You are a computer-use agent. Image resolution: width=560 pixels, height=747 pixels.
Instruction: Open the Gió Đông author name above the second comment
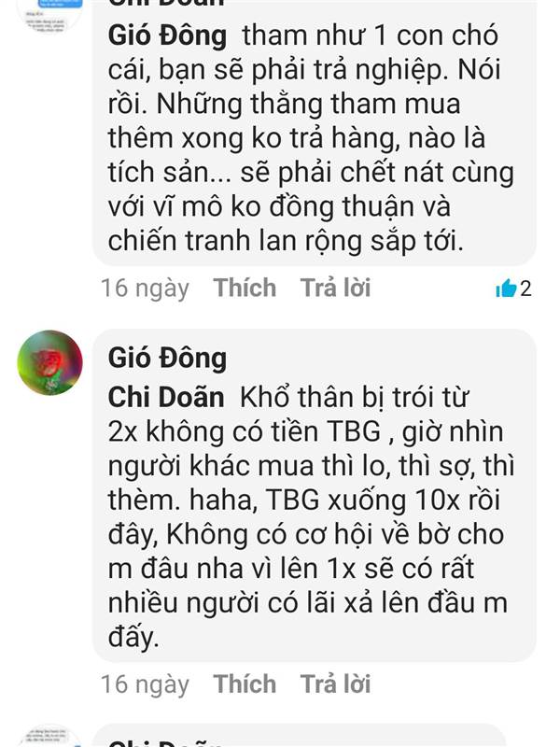click(167, 359)
